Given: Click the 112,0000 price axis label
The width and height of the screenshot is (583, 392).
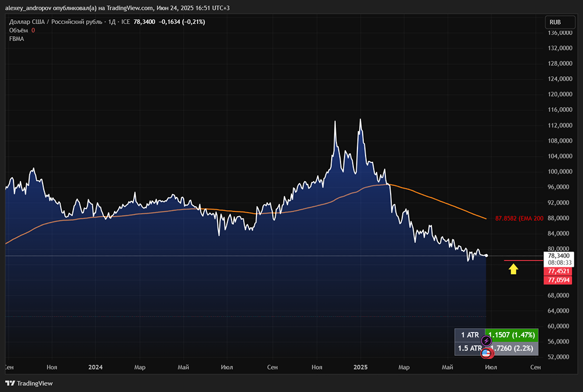Looking at the screenshot, I should [x=560, y=126].
